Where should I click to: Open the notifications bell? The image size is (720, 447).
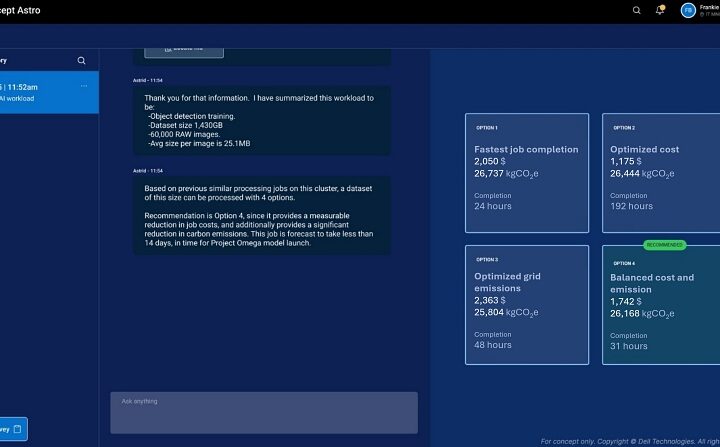tap(660, 10)
